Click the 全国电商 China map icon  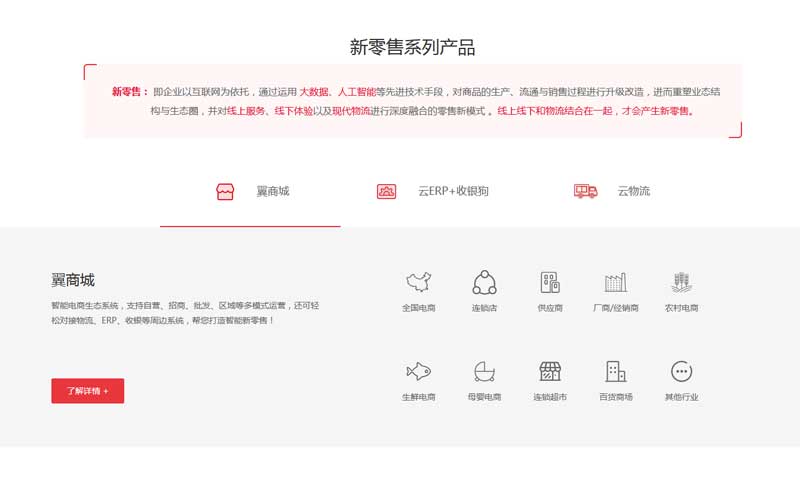(418, 282)
